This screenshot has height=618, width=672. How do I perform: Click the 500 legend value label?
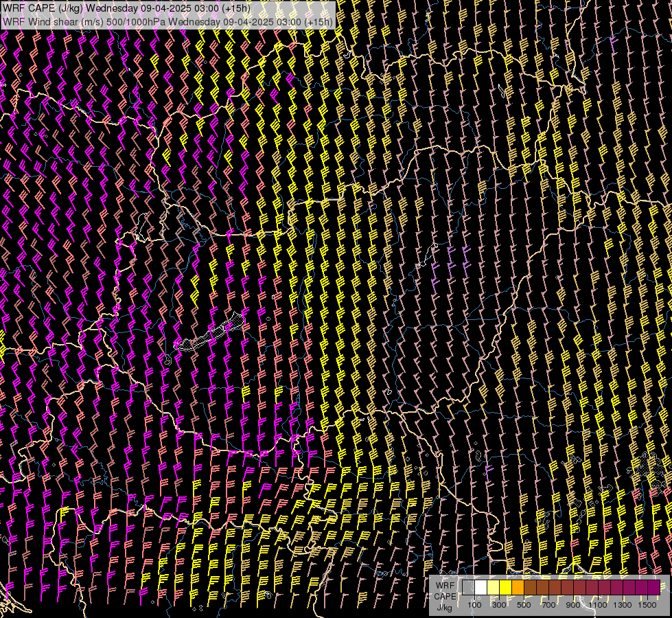click(x=524, y=605)
